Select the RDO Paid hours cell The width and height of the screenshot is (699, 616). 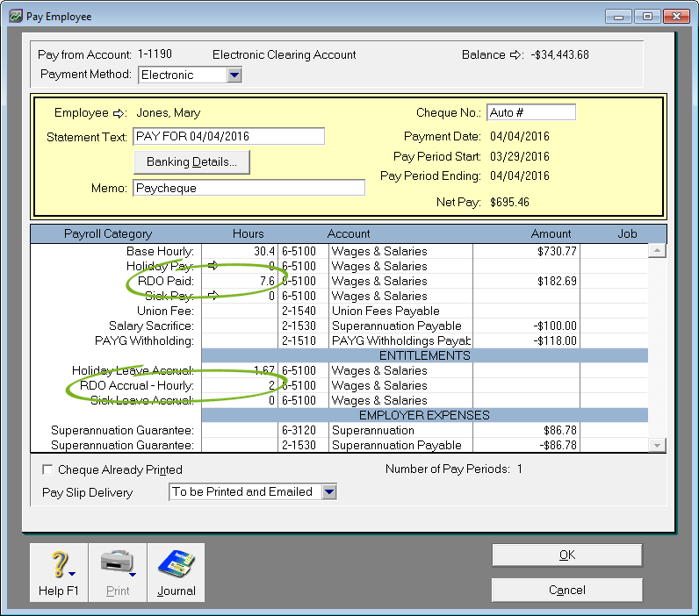click(x=240, y=282)
